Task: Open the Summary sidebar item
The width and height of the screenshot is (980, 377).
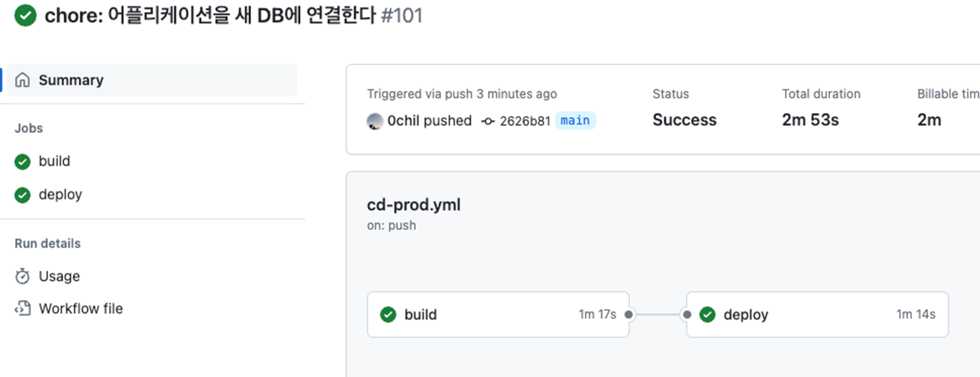Action: (x=151, y=80)
